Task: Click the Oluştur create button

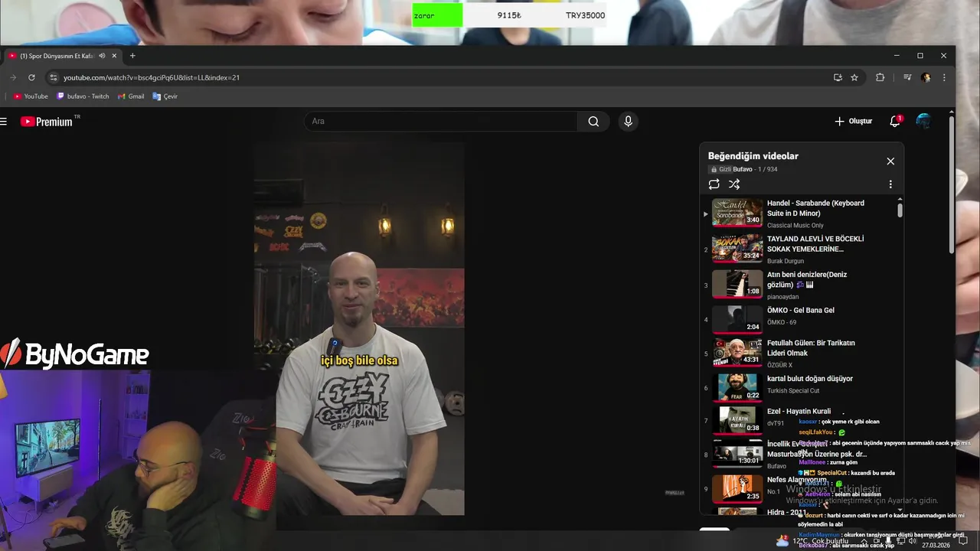Action: click(853, 121)
